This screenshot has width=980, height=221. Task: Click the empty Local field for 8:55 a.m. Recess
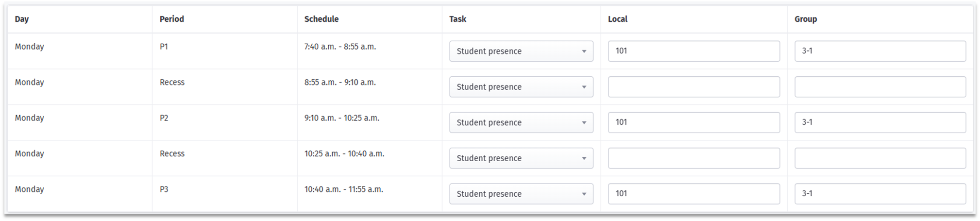693,87
